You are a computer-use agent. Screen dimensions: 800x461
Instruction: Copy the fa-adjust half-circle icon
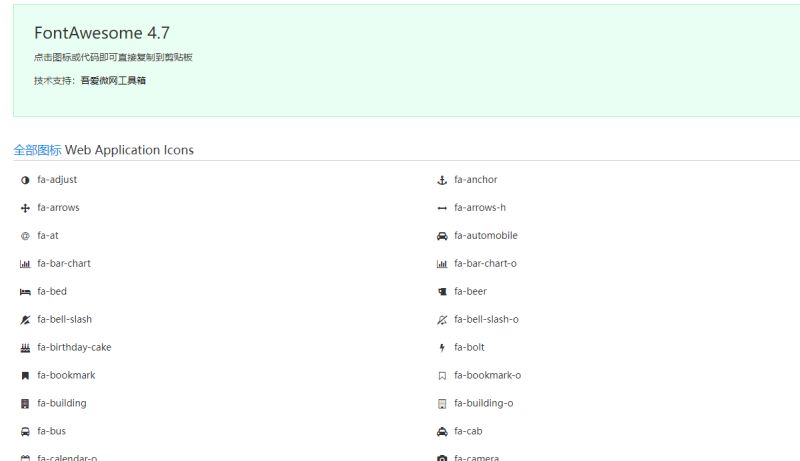coord(25,180)
